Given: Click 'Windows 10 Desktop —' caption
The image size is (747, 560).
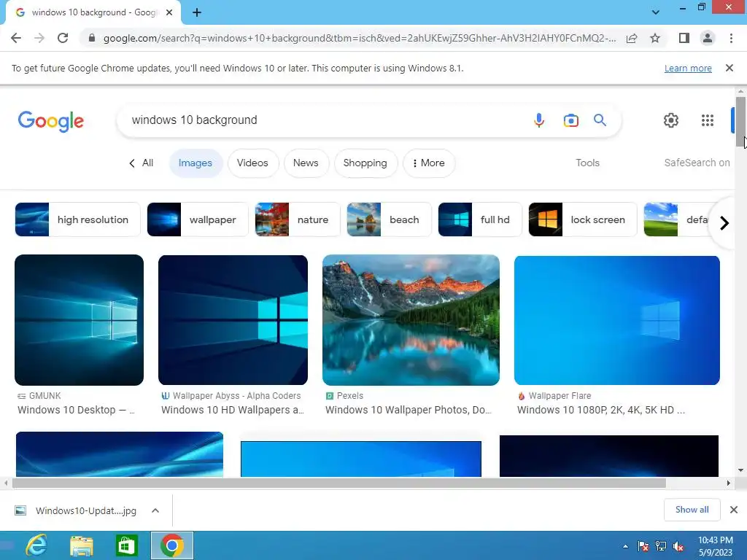Looking at the screenshot, I should pos(76,410).
